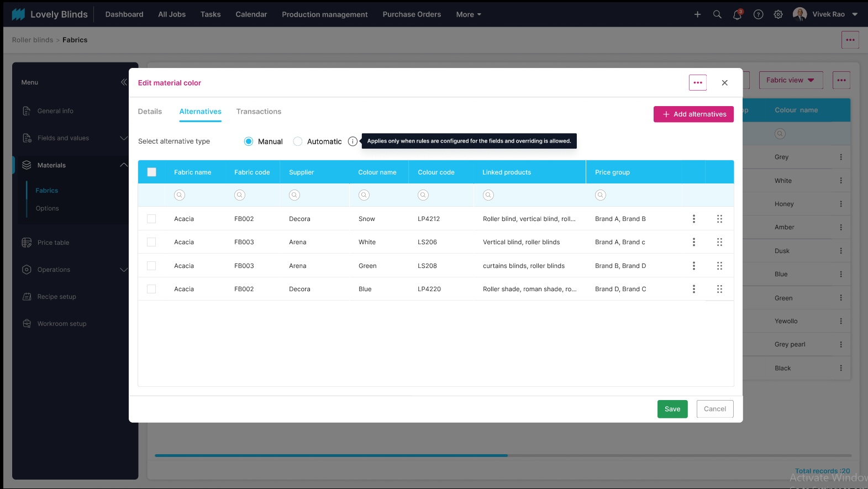
Task: Switch to the Details tab
Action: tap(150, 112)
